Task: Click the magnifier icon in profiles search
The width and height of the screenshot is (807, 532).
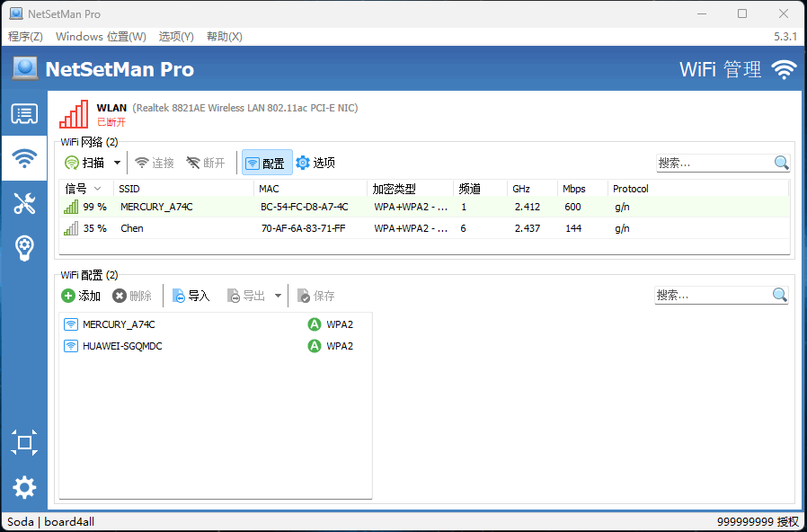Action: coord(780,296)
